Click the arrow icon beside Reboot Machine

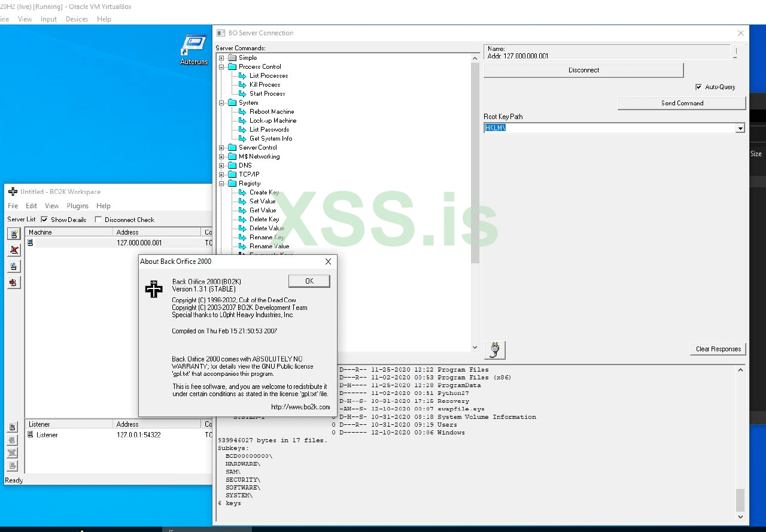[242, 112]
